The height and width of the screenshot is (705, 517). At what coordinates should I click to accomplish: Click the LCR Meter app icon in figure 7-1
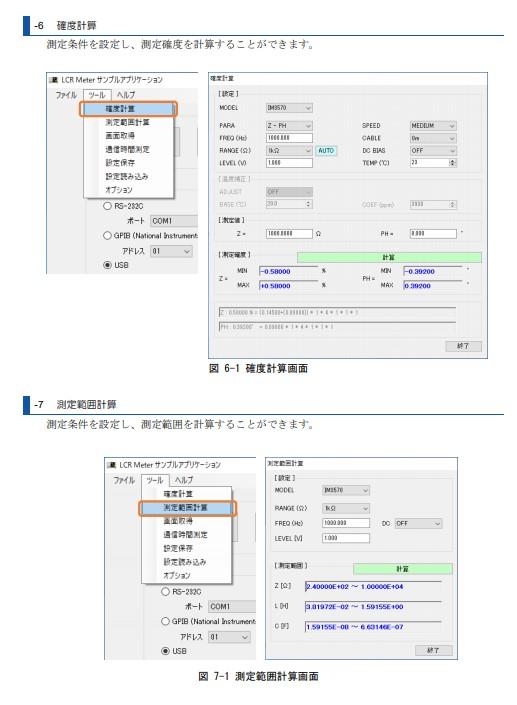(x=111, y=465)
